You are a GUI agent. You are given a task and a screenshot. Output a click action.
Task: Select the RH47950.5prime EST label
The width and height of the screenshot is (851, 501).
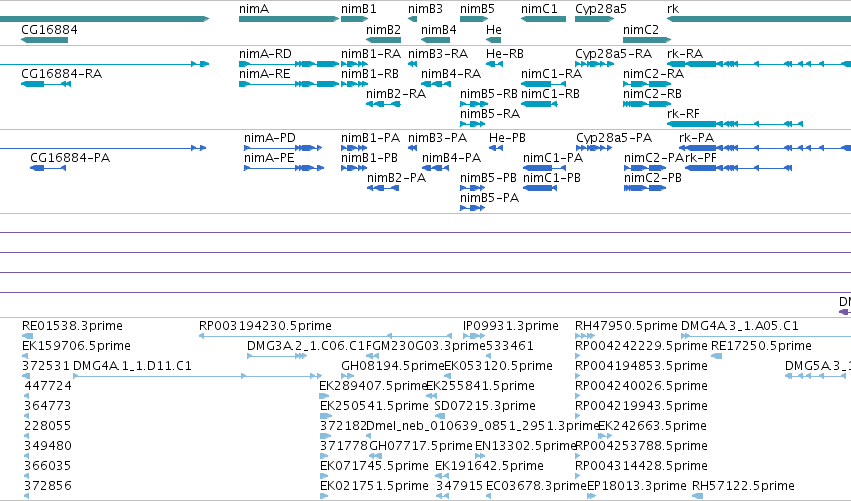coord(626,326)
